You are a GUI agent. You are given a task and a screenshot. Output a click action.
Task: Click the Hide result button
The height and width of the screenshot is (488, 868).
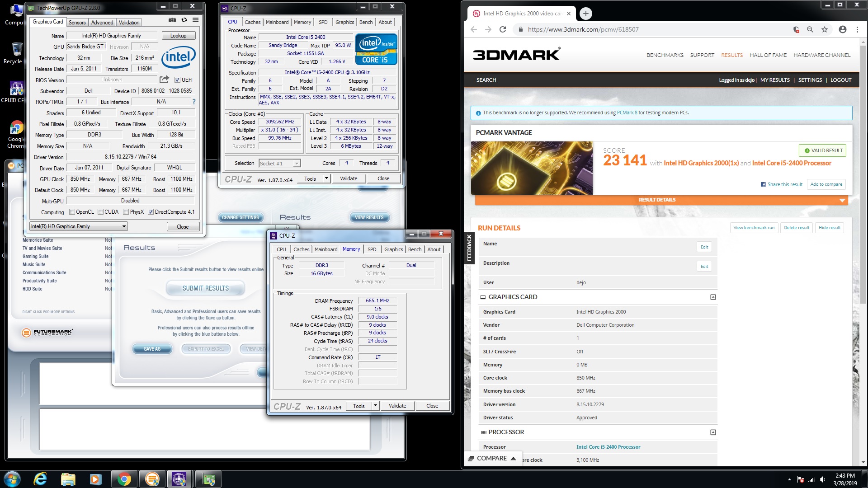(x=830, y=228)
